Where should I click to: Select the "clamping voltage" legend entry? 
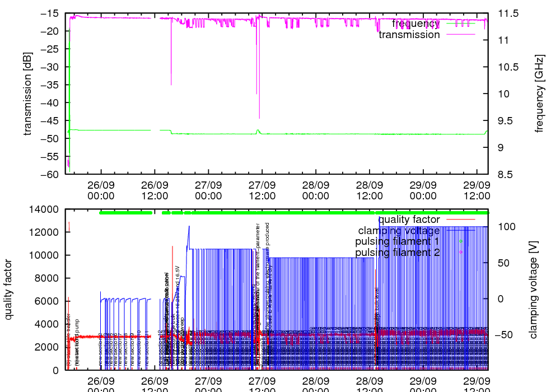[x=399, y=230]
